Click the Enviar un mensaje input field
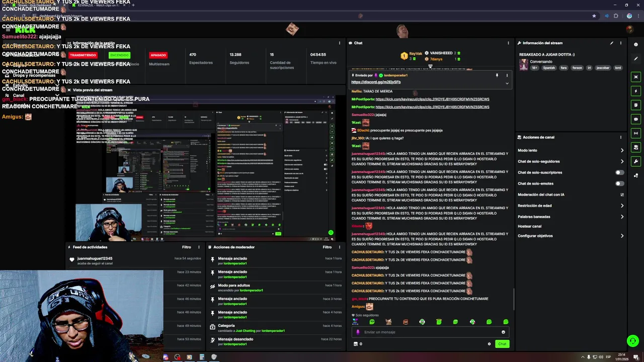This screenshot has width=644, height=362. 430,332
